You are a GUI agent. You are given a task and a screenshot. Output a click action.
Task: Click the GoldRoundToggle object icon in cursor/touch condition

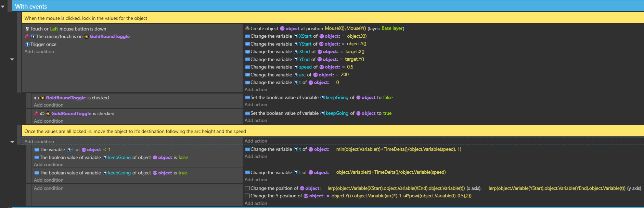[x=86, y=37]
